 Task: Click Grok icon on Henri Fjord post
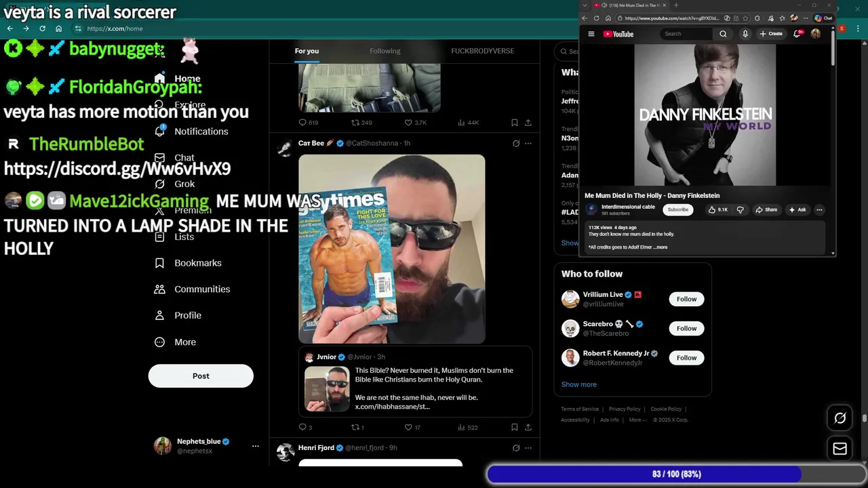[x=516, y=448]
